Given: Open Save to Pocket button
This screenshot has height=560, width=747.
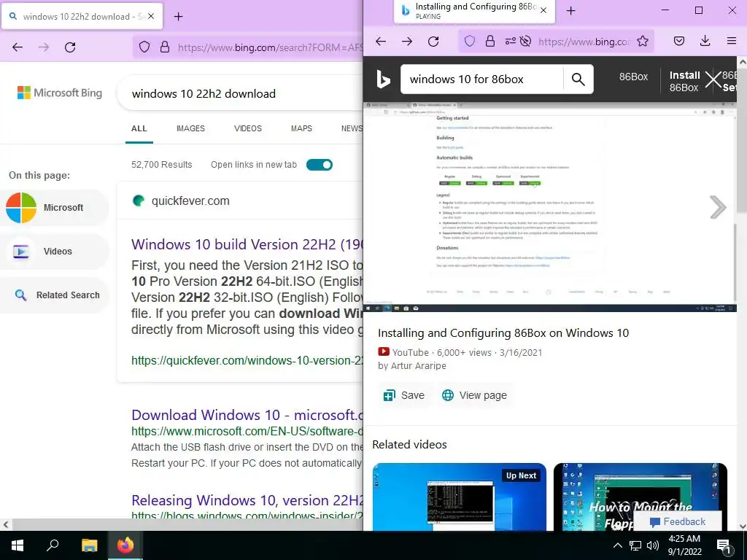Looking at the screenshot, I should pos(679,42).
